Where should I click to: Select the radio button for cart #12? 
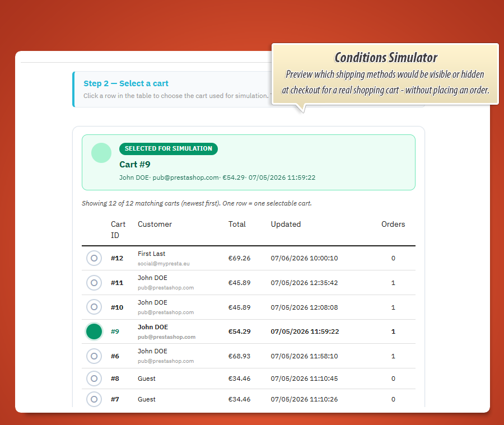point(94,258)
